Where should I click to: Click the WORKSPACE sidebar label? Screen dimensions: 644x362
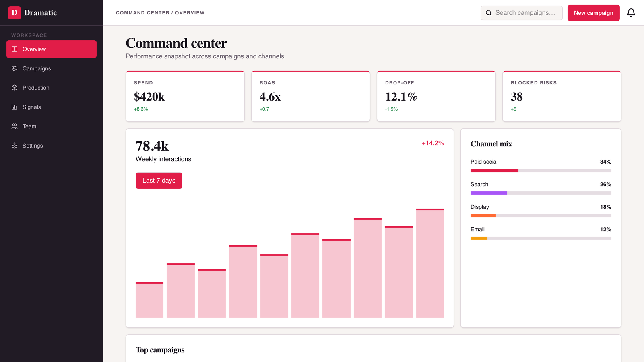pos(29,35)
